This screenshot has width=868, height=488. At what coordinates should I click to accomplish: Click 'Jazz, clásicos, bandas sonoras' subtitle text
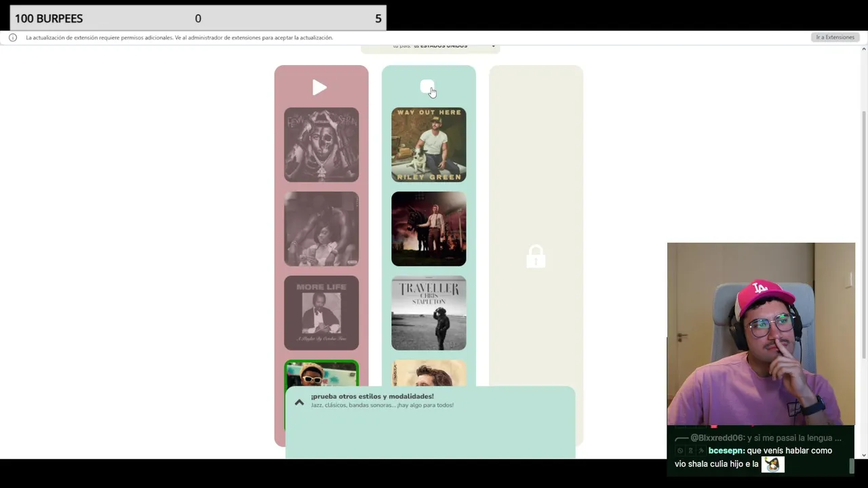coord(382,405)
